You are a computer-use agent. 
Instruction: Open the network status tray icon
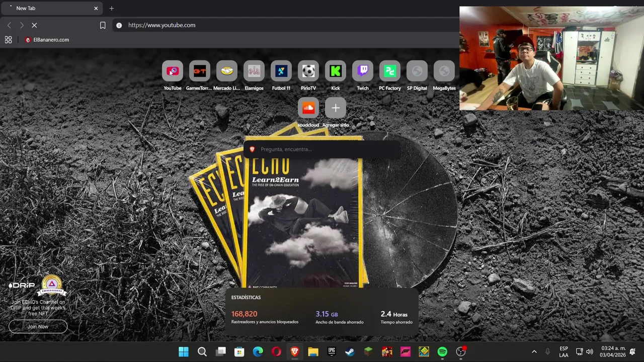(x=579, y=351)
